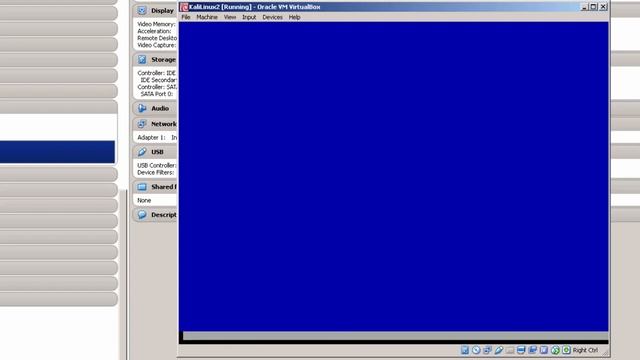The width and height of the screenshot is (640, 360).
Task: Click the 'Adapter 1:' network entry
Action: point(151,138)
